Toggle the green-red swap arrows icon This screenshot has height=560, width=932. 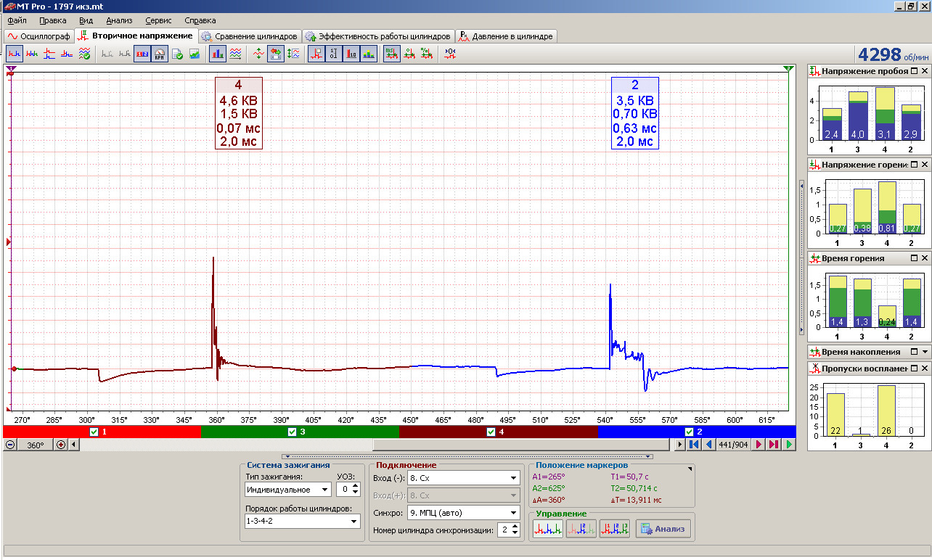(x=275, y=53)
